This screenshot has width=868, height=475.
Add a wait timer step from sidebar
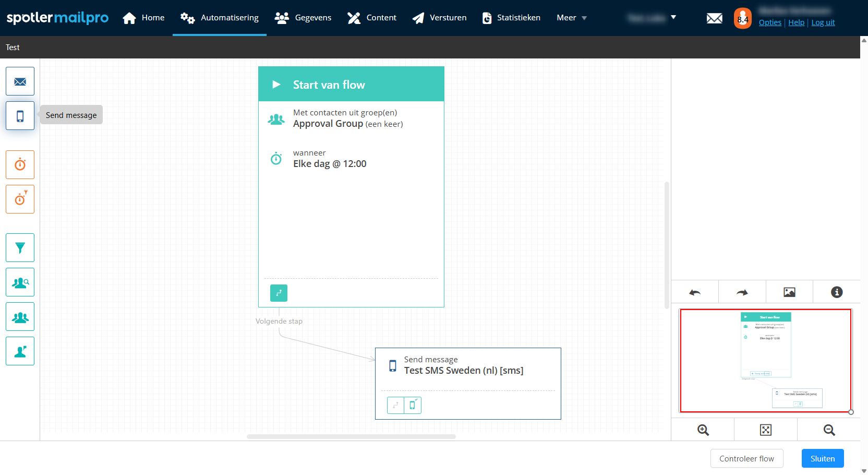tap(20, 165)
